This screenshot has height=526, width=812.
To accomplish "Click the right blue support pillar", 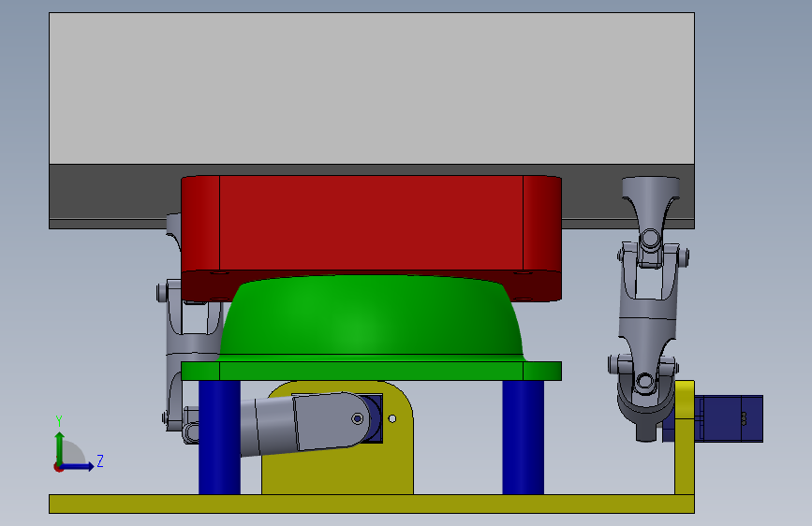I will pos(523,437).
